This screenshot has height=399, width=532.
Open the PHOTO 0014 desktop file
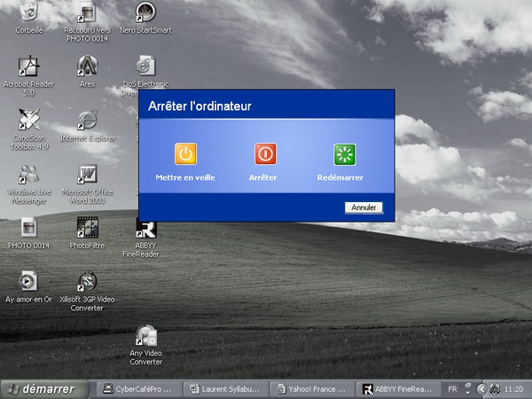click(29, 228)
